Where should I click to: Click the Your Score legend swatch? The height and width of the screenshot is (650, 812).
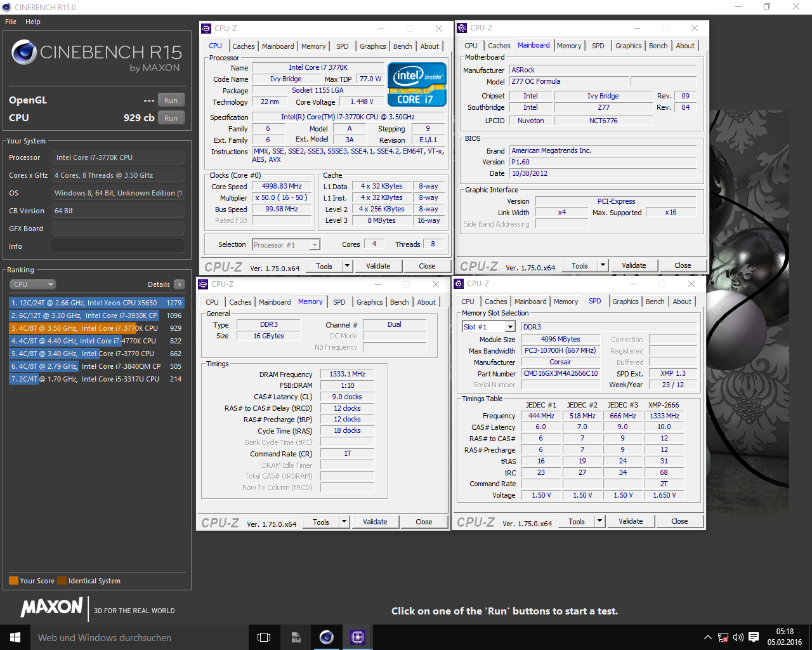coord(13,580)
